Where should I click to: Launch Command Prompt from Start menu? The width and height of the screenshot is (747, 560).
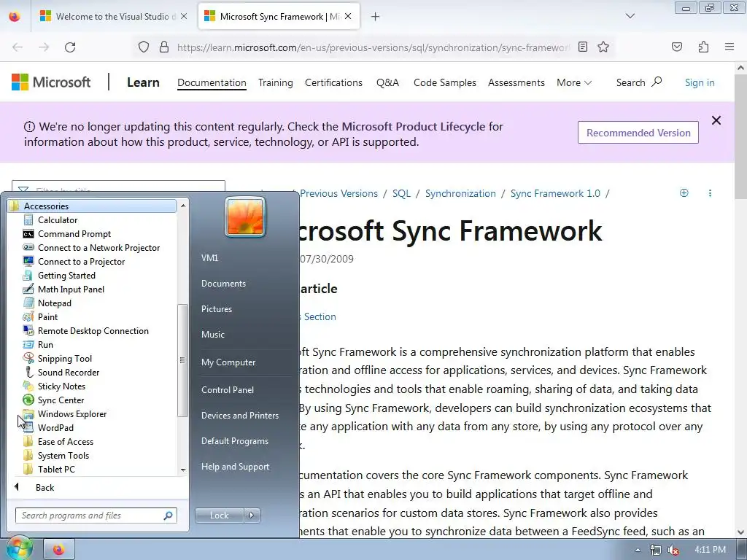click(74, 234)
